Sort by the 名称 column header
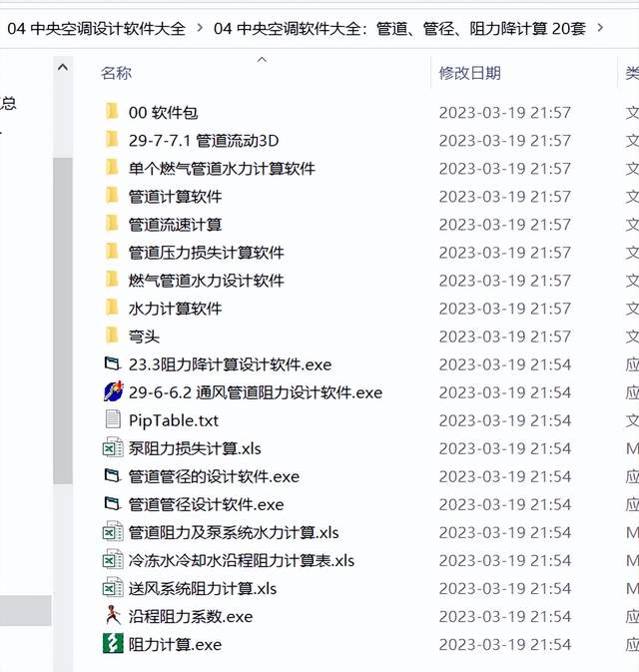This screenshot has width=639, height=672. point(116,73)
